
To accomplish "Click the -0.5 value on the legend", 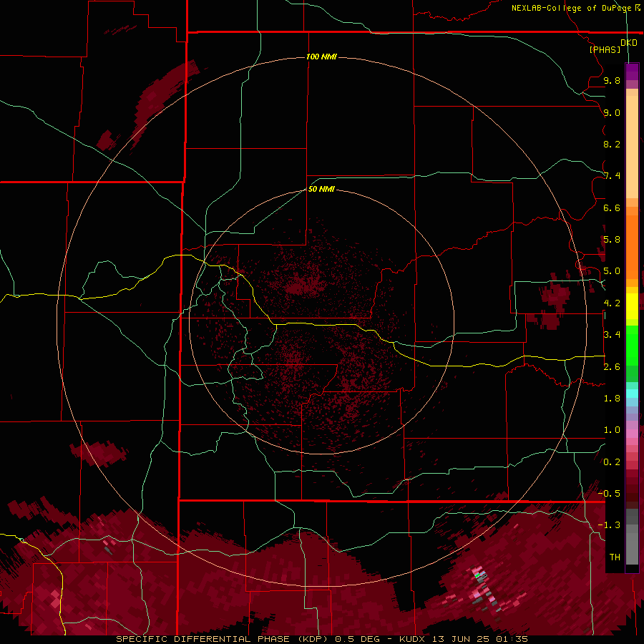I will (x=609, y=493).
